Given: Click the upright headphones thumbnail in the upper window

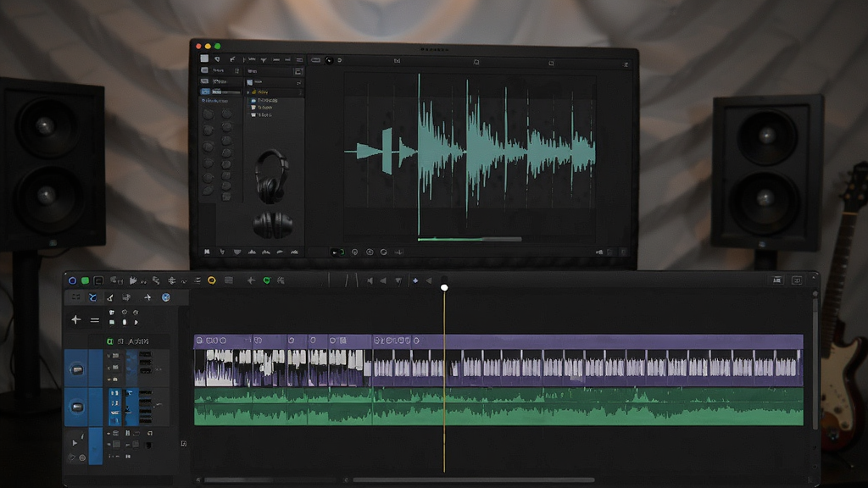Looking at the screenshot, I should click(x=272, y=176).
